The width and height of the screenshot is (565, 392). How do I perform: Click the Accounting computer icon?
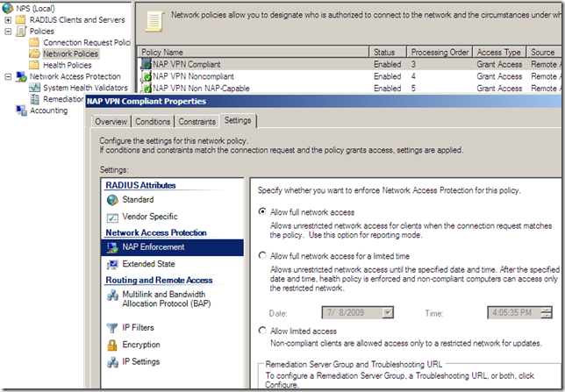[21, 110]
